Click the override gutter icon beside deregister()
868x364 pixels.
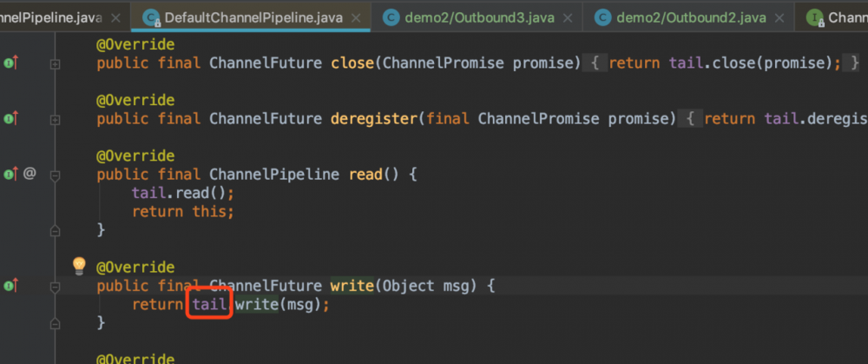pyautogui.click(x=11, y=118)
